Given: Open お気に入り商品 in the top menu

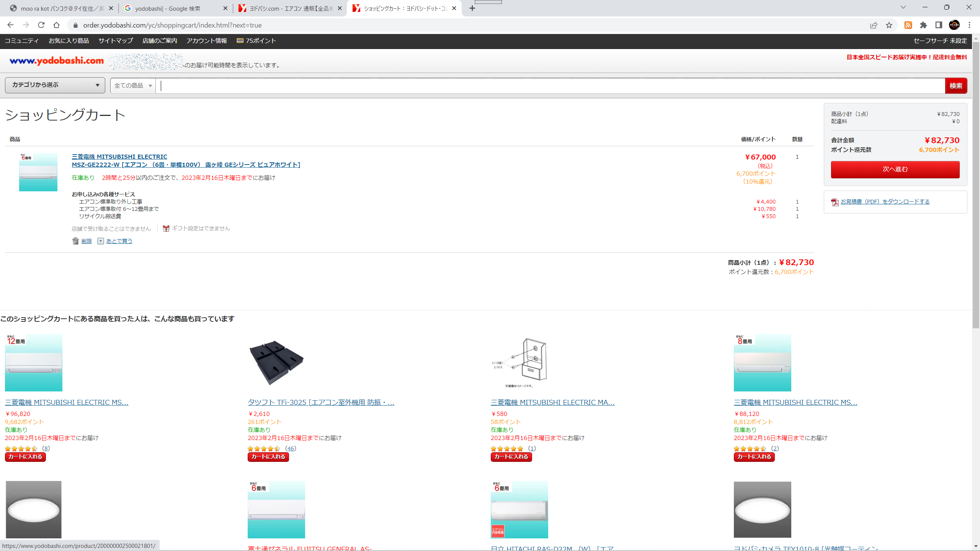Looking at the screenshot, I should pyautogui.click(x=69, y=41).
